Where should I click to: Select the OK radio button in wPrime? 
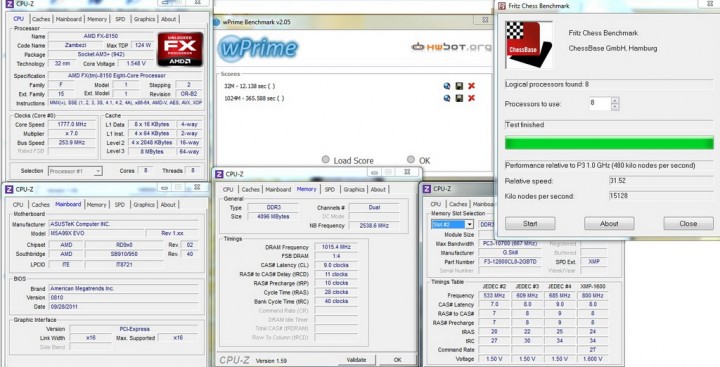pyautogui.click(x=411, y=159)
